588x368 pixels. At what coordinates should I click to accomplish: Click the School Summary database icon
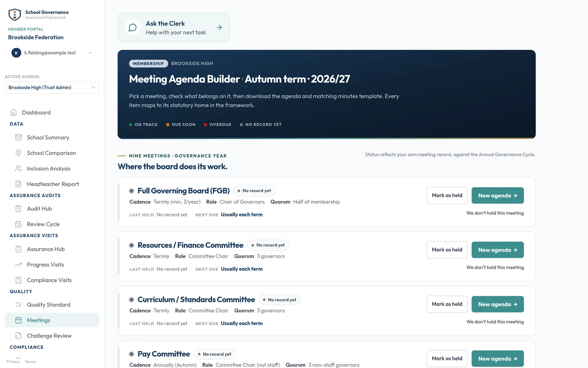[18, 137]
